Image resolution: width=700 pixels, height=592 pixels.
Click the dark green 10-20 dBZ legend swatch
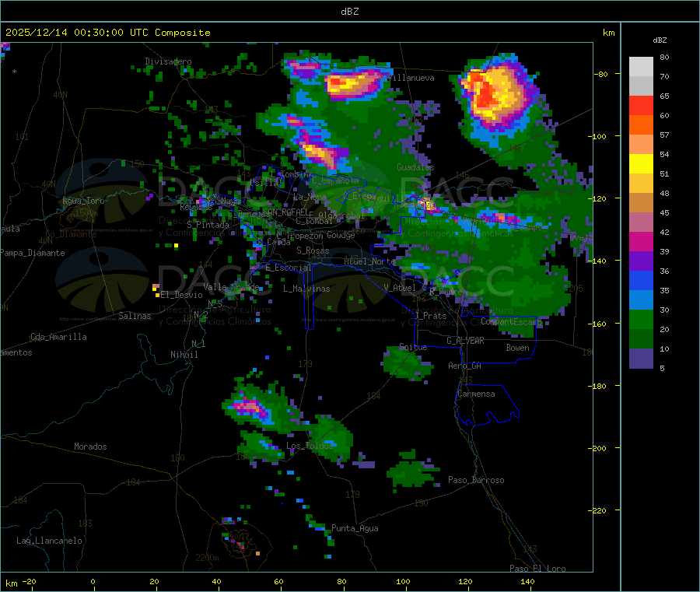pyautogui.click(x=641, y=339)
